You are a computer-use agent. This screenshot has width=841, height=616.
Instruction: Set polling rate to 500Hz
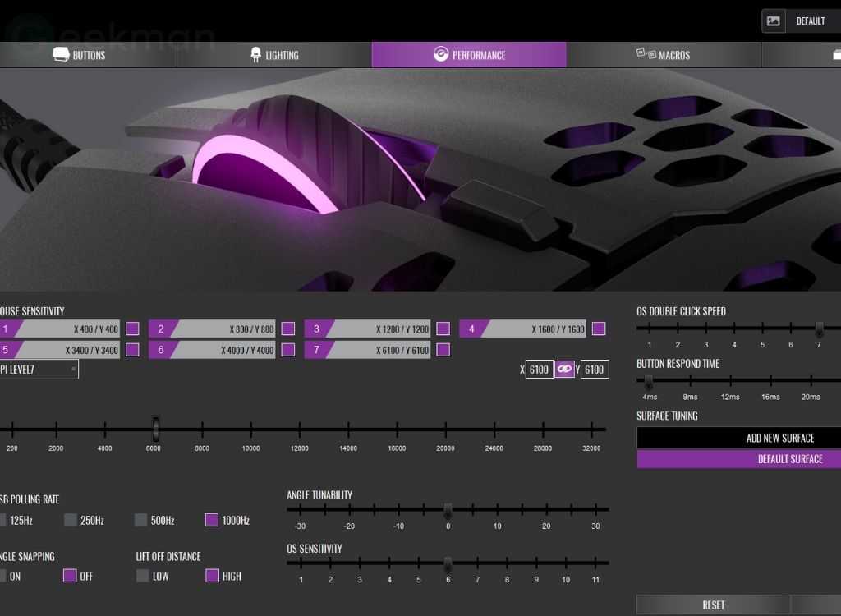tap(141, 520)
